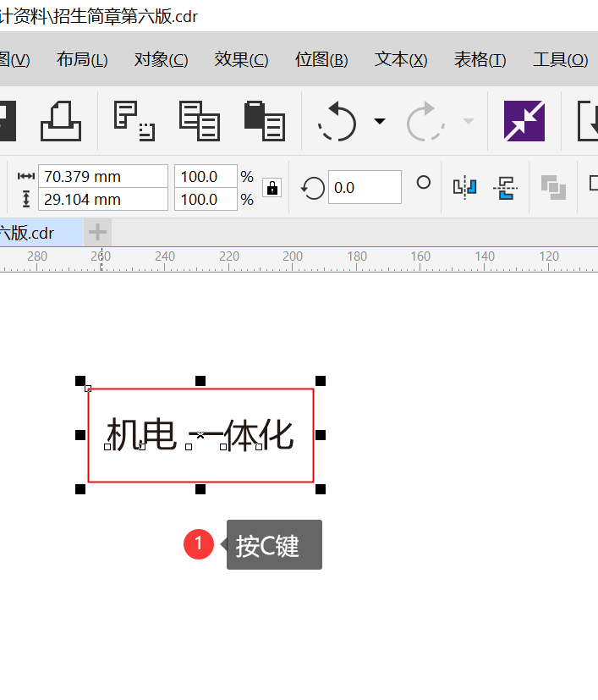The width and height of the screenshot is (598, 700).
Task: Click the vertical scale 100.0 field
Action: 206,199
